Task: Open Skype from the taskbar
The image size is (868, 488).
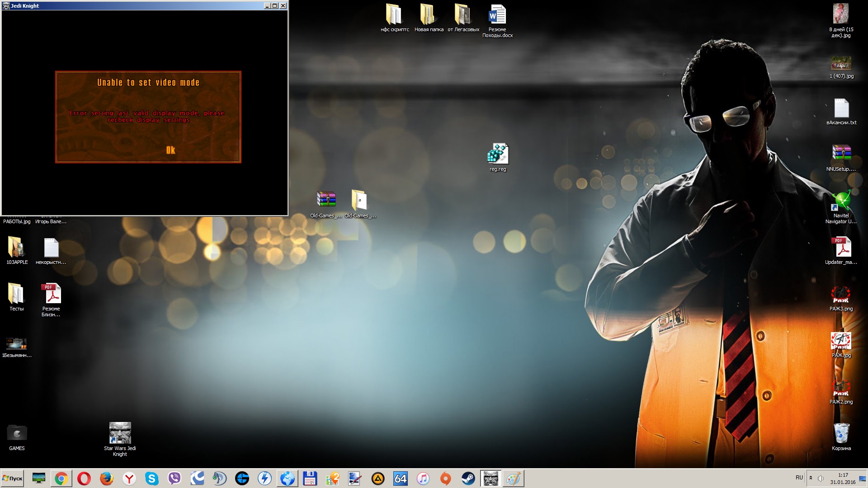Action: (x=152, y=479)
